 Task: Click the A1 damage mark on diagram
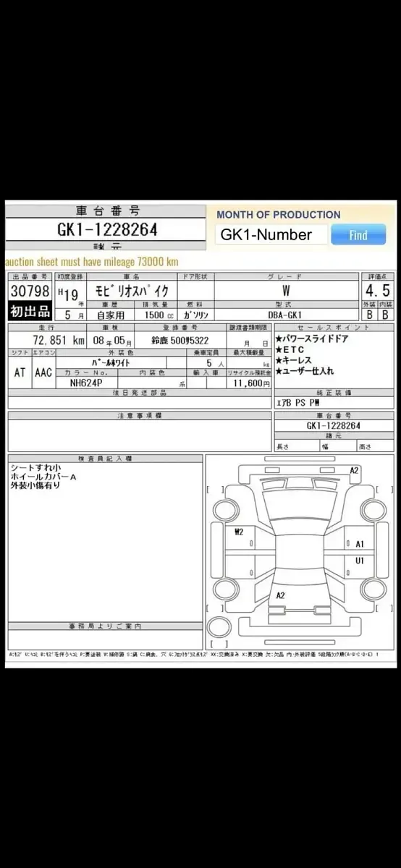360,544
